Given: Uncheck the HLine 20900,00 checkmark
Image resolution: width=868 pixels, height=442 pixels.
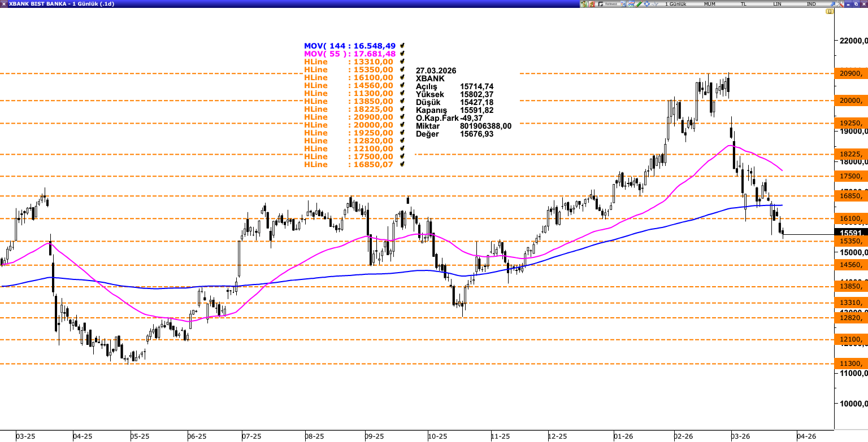Looking at the screenshot, I should pyautogui.click(x=402, y=117).
